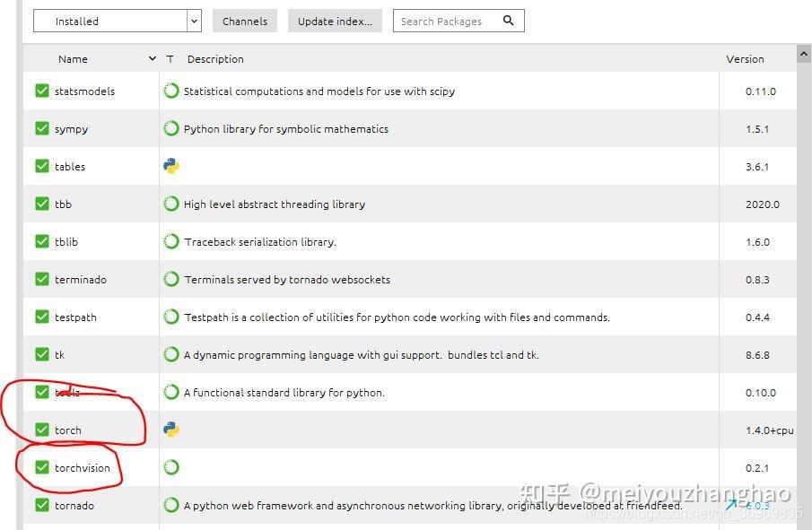
Task: Uncheck the torch package checkbox
Action: click(42, 430)
